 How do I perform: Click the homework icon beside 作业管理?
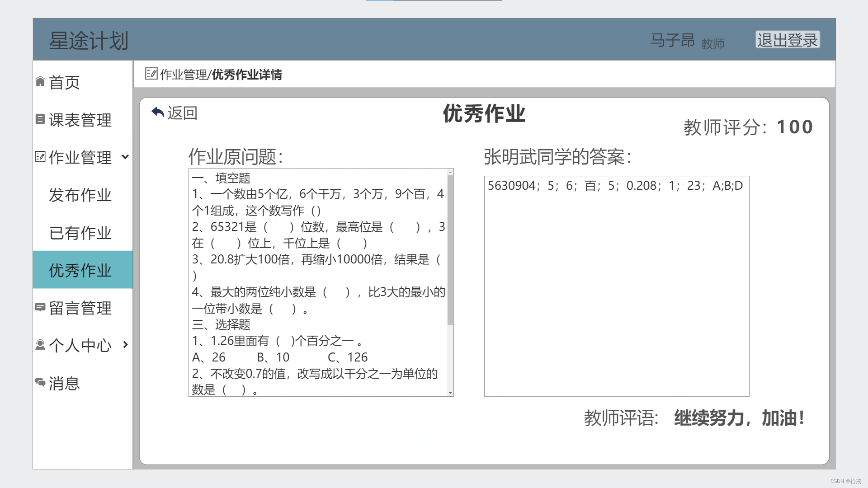coord(40,157)
